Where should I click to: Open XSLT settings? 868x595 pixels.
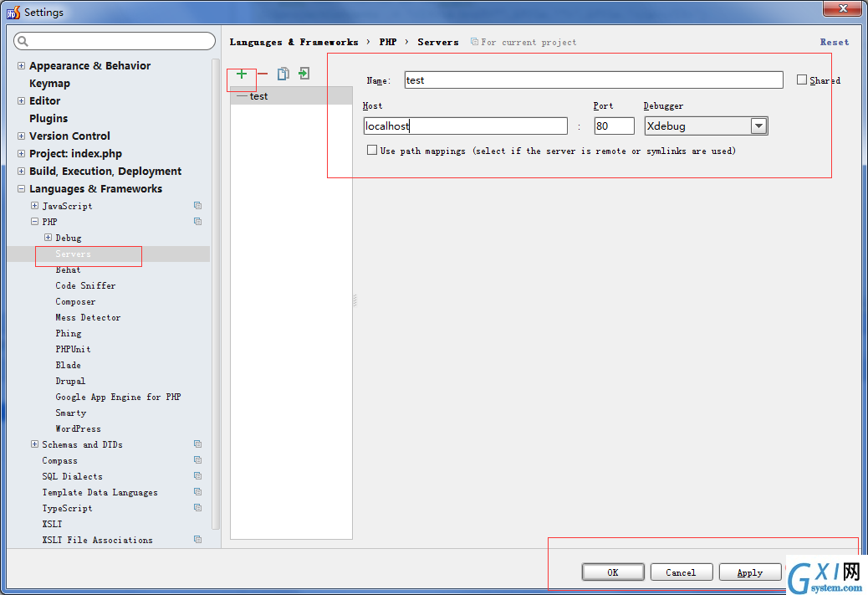[52, 524]
